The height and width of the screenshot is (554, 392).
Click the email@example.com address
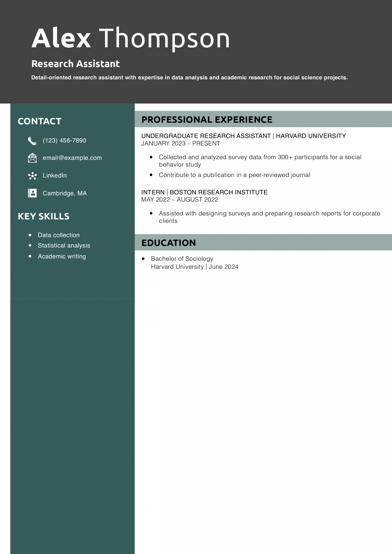[72, 158]
